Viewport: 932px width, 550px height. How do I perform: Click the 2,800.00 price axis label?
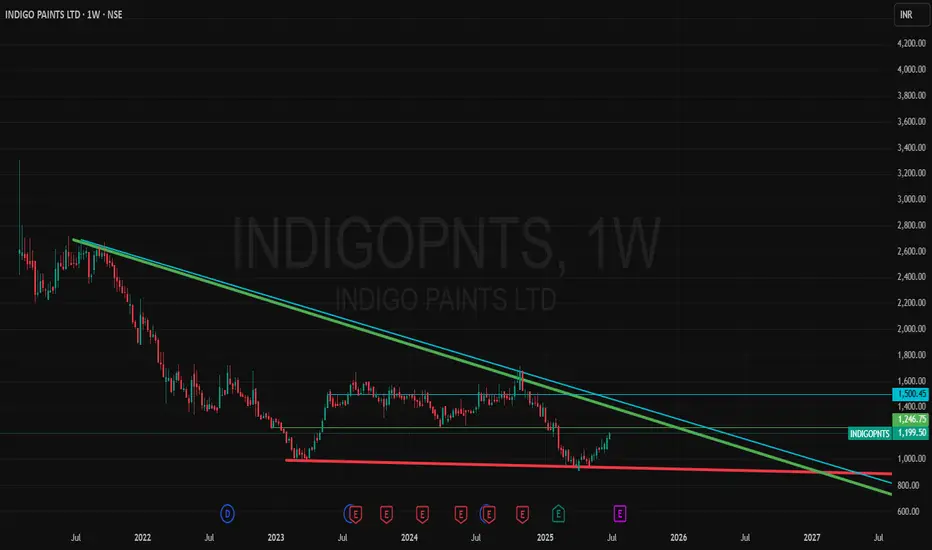(x=911, y=225)
